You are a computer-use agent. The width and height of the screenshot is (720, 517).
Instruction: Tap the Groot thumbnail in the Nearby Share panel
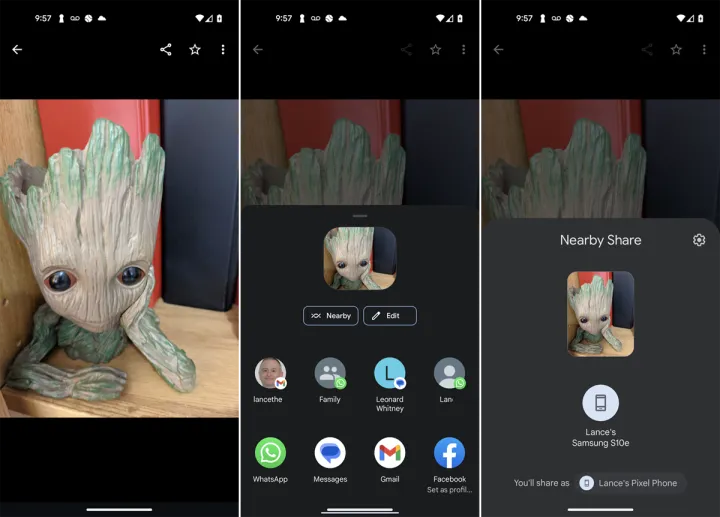[600, 313]
